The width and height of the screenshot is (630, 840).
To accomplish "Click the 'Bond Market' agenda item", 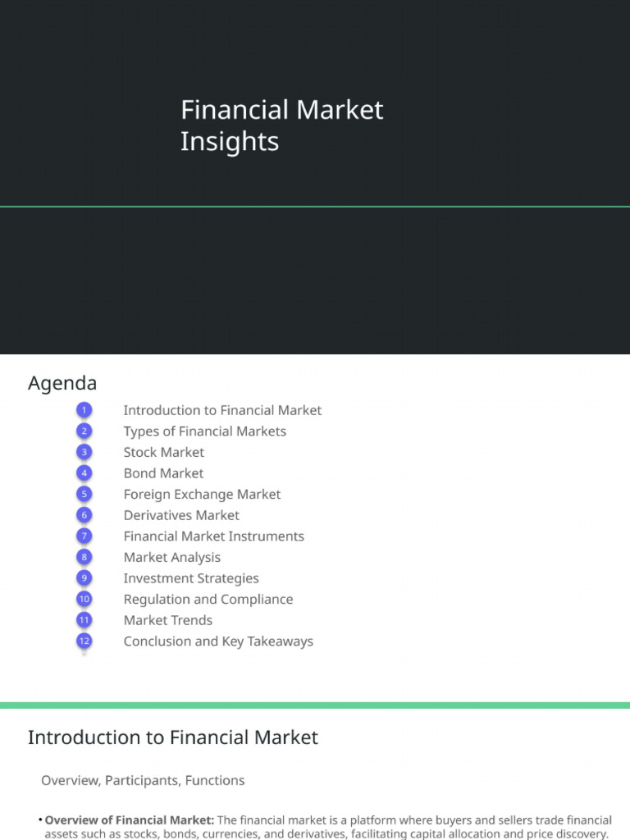I will click(x=163, y=473).
